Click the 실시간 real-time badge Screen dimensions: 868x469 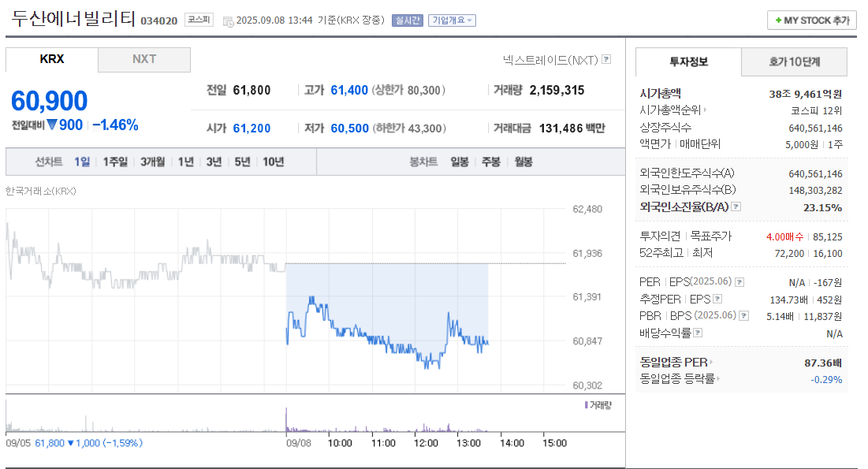tap(408, 20)
